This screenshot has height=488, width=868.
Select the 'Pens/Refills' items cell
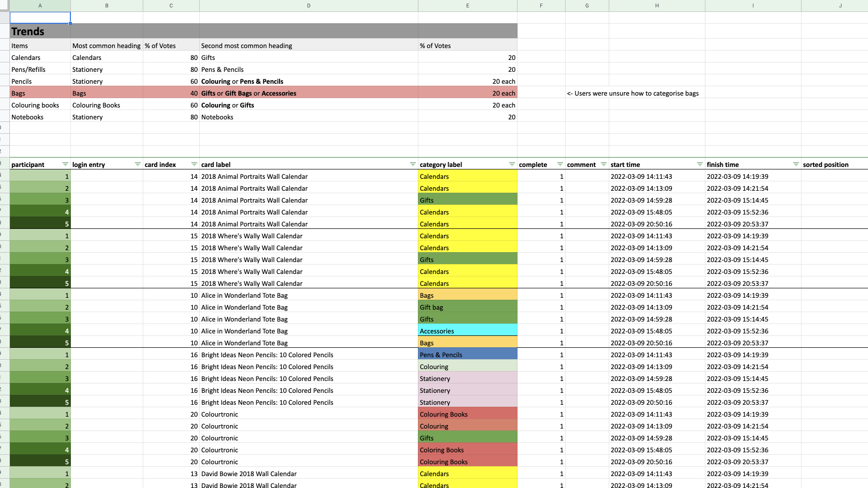[x=40, y=69]
